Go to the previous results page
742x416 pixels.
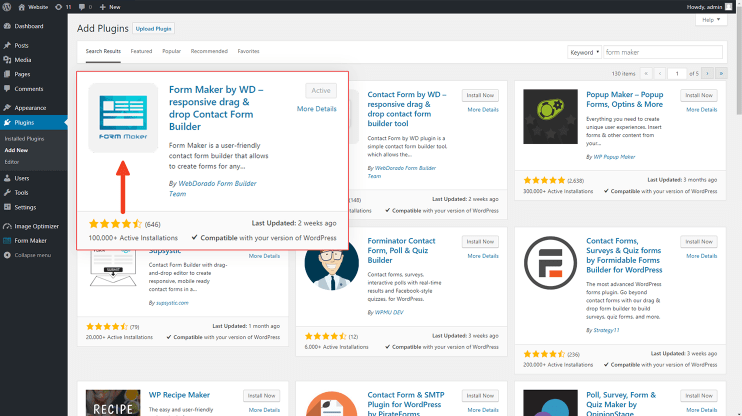click(660, 73)
